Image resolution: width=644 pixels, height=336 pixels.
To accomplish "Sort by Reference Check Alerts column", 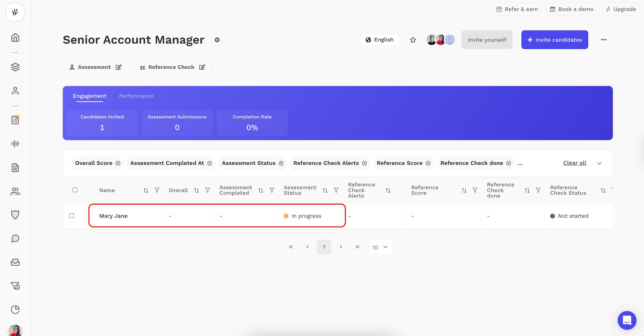I will pos(388,190).
